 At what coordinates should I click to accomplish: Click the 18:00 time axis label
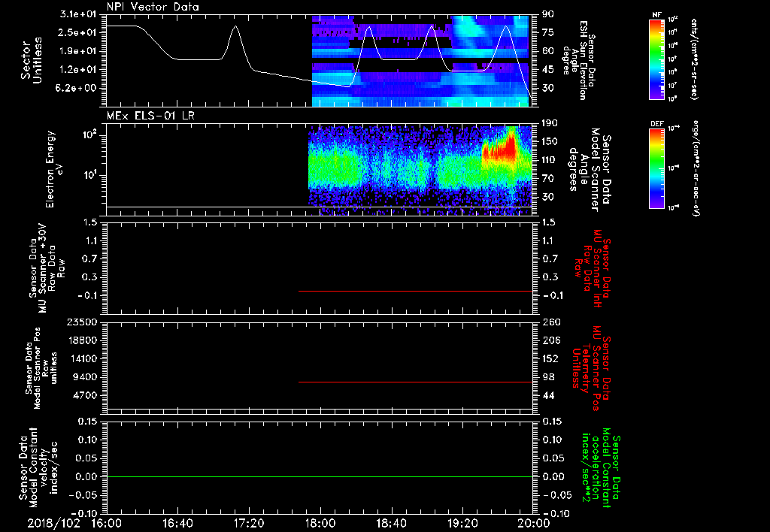(x=320, y=523)
